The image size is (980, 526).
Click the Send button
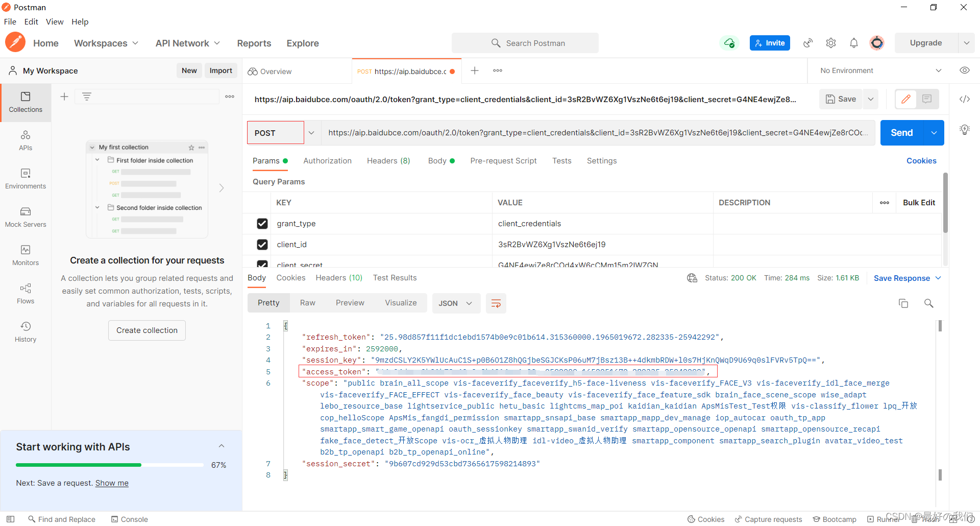[902, 133]
